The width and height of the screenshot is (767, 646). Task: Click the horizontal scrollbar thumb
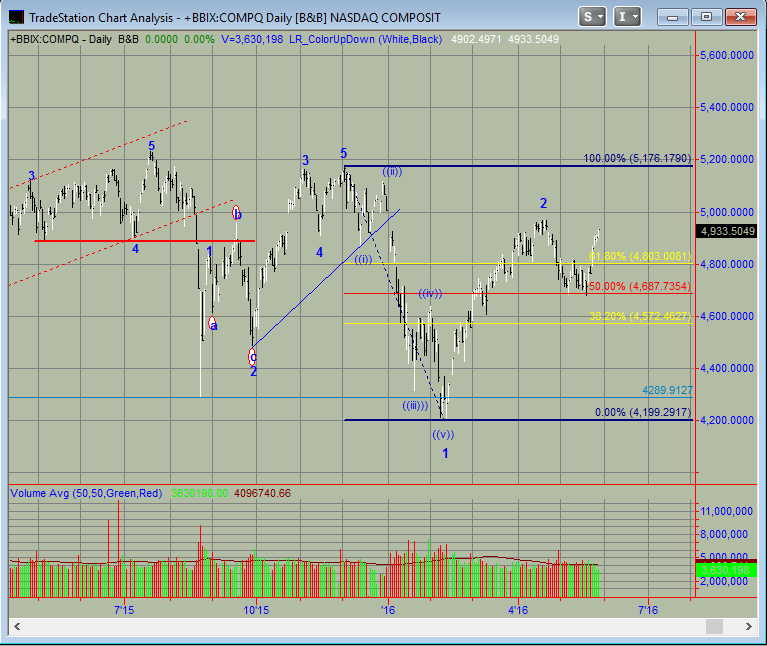(x=714, y=626)
